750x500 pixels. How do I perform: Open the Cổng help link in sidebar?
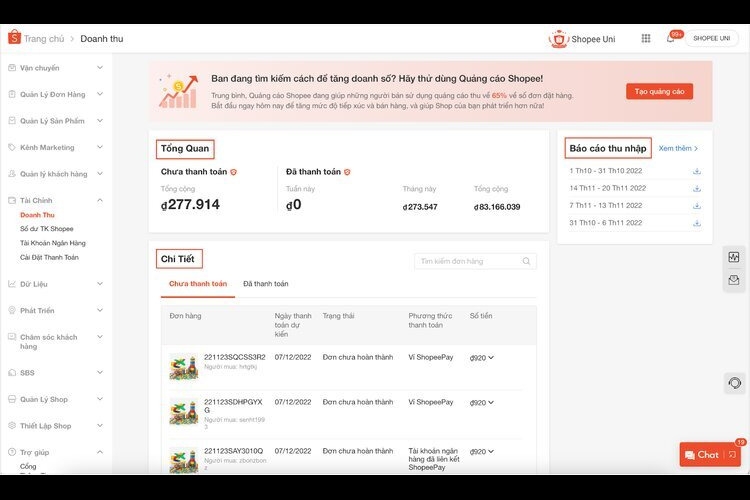(x=28, y=466)
